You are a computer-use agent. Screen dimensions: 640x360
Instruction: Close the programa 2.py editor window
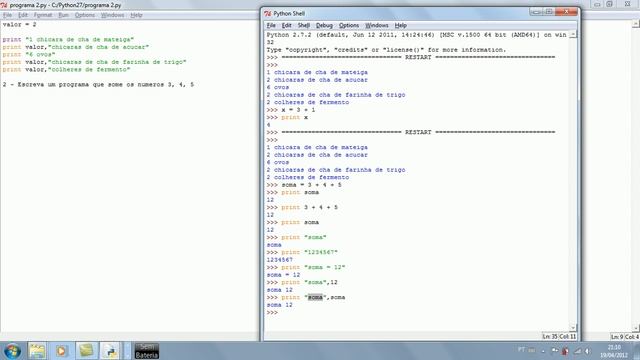pos(627,4)
